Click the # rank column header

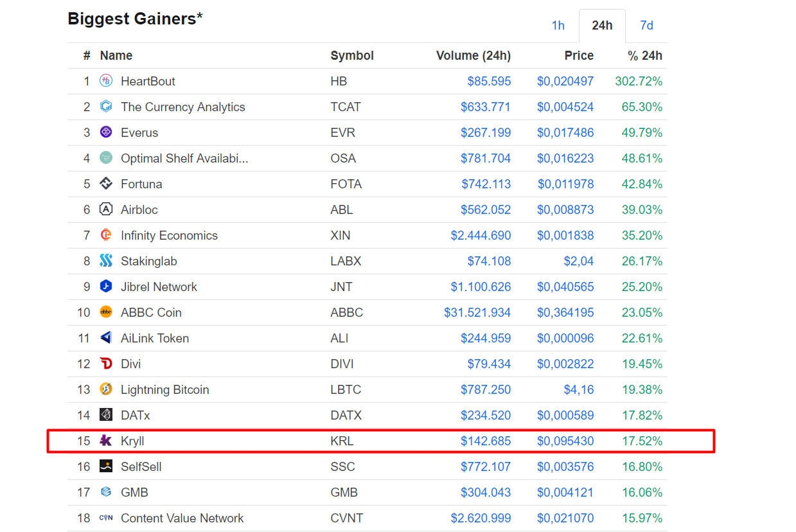tap(87, 56)
